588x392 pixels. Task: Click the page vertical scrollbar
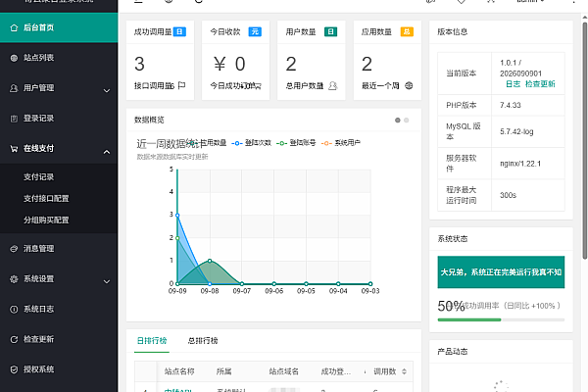(585, 141)
